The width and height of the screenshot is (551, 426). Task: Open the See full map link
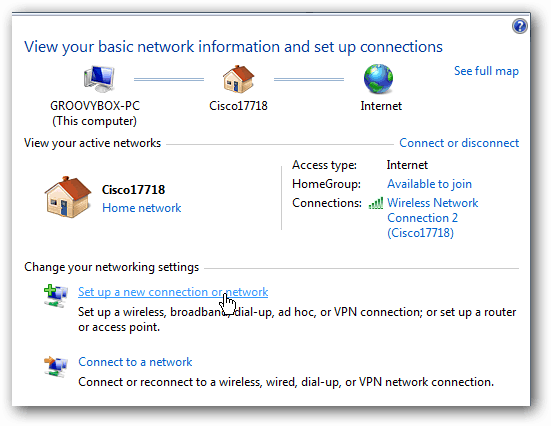click(486, 71)
